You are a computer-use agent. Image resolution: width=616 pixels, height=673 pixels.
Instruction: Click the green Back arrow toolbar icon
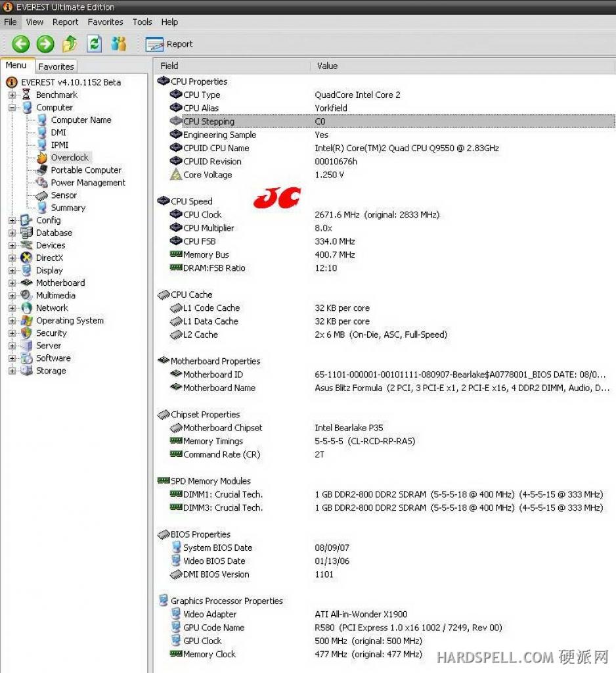(20, 44)
